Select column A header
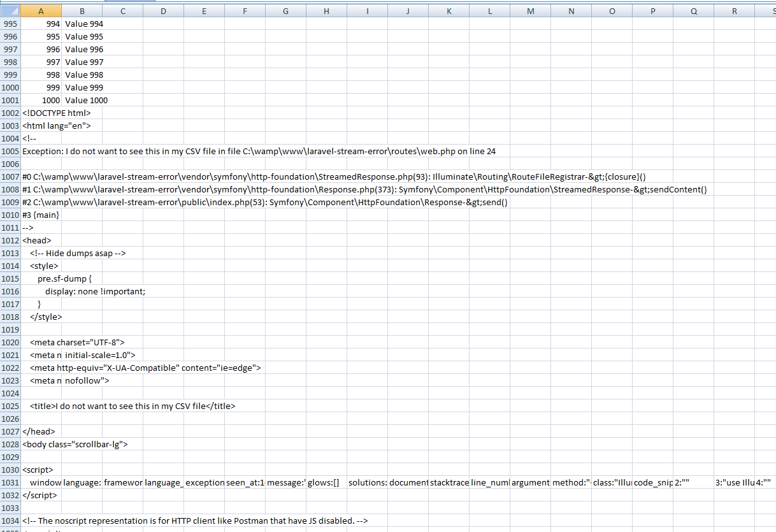Image resolution: width=776 pixels, height=532 pixels. point(41,11)
